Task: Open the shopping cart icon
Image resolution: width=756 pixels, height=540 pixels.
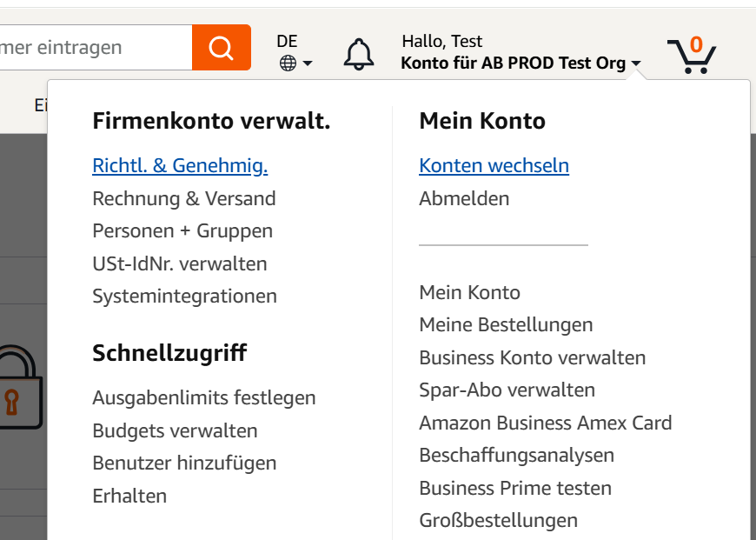Action: point(691,54)
